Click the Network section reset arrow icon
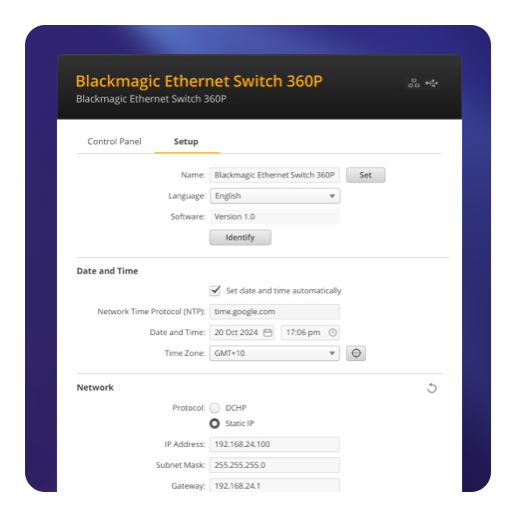This screenshot has width=516, height=517. [x=432, y=388]
